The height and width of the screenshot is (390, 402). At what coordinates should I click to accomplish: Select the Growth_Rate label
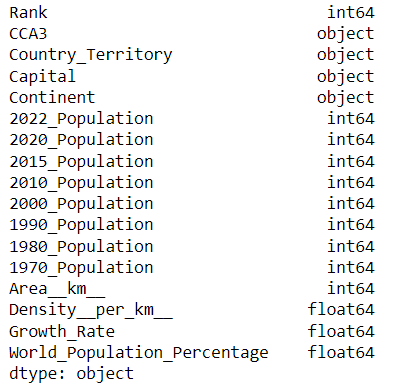(x=62, y=332)
